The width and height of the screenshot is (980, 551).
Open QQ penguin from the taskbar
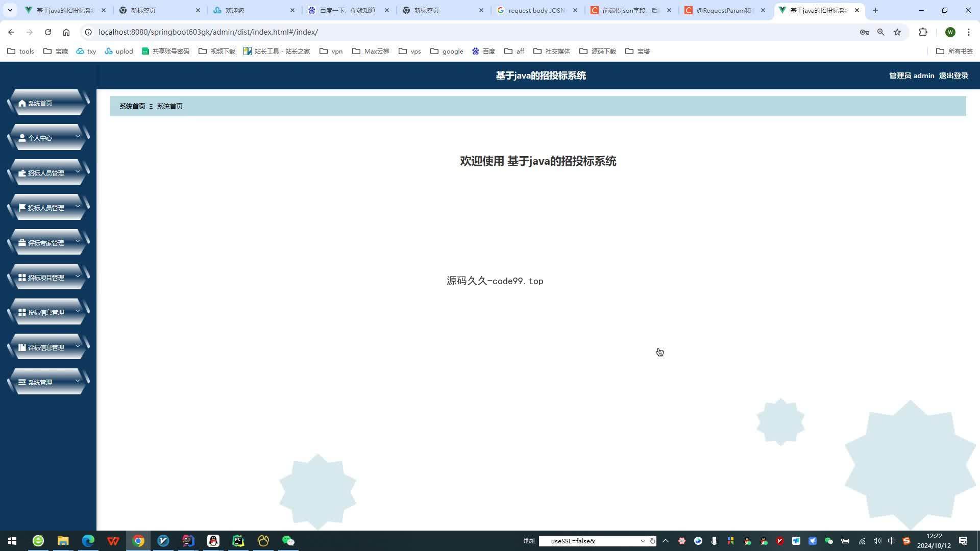[x=213, y=541]
